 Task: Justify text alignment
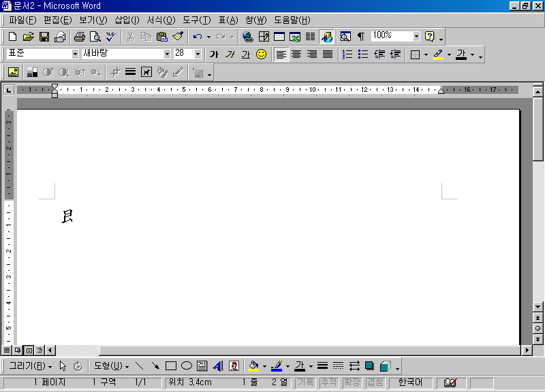(x=328, y=54)
